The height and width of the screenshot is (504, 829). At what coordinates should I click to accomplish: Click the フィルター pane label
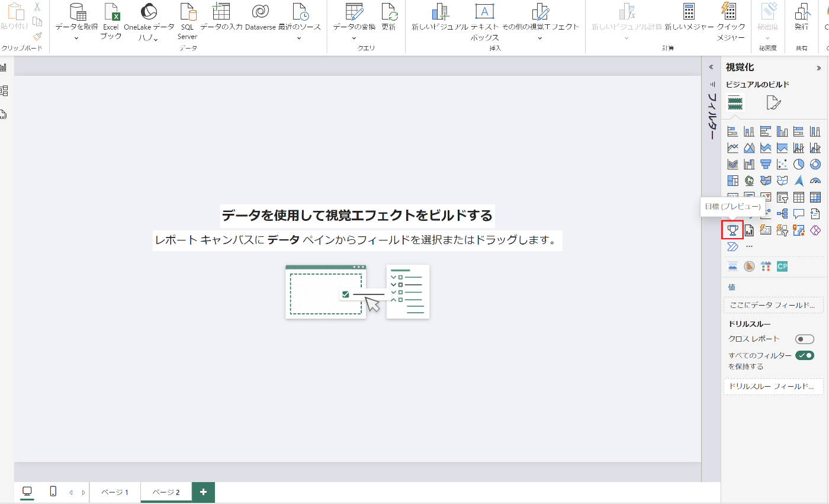click(712, 115)
